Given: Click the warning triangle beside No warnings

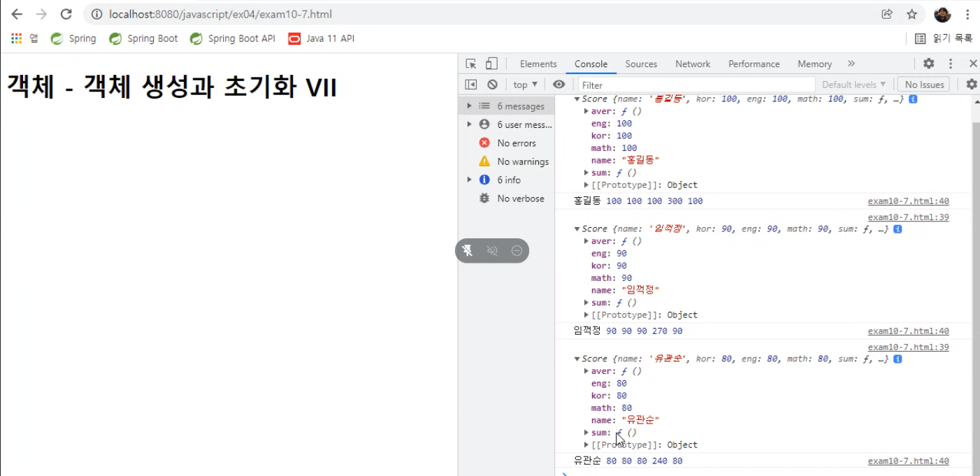Looking at the screenshot, I should click(484, 161).
